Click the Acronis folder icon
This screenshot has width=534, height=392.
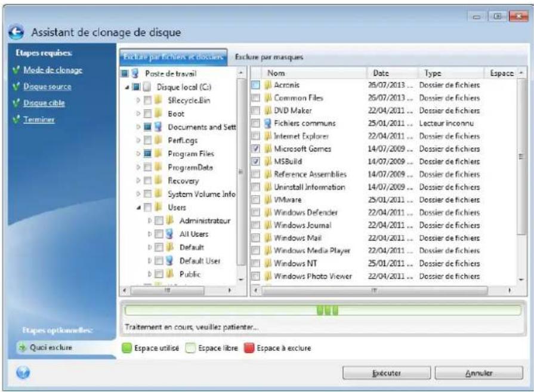tap(268, 85)
